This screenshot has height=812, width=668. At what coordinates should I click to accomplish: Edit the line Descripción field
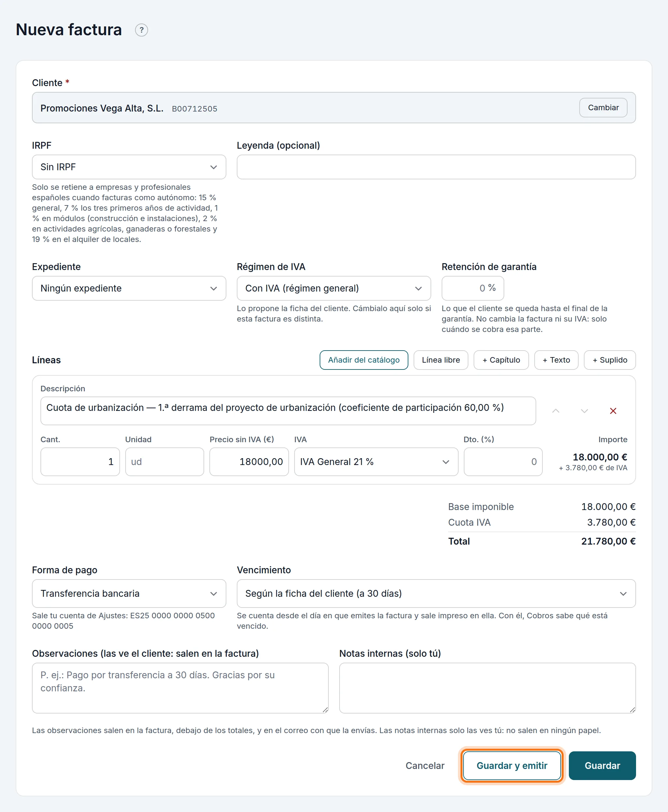pyautogui.click(x=288, y=411)
